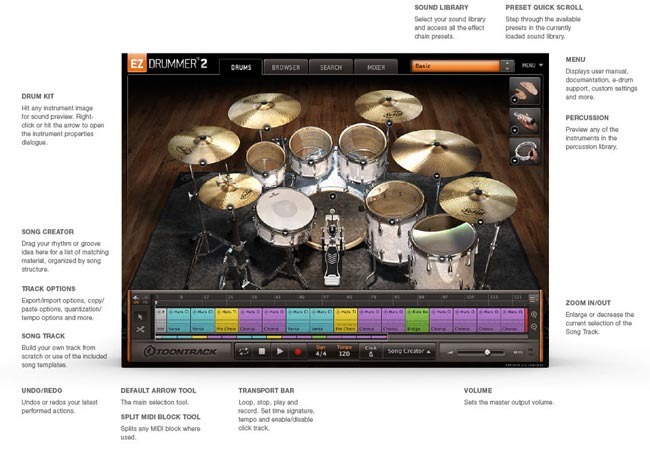Toggle loop playback in transport bar
The width and height of the screenshot is (650, 456).
pyautogui.click(x=243, y=352)
